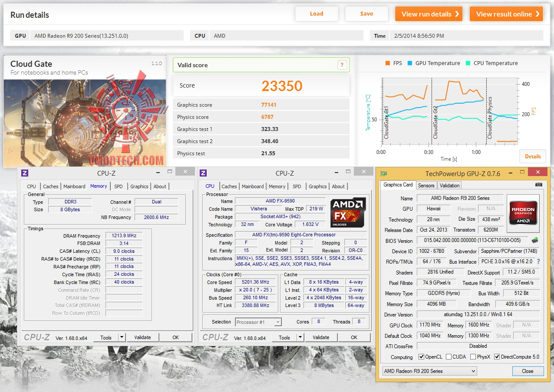
Task: Click the Cloud Gate benchmark thumbnail
Action: [85, 122]
